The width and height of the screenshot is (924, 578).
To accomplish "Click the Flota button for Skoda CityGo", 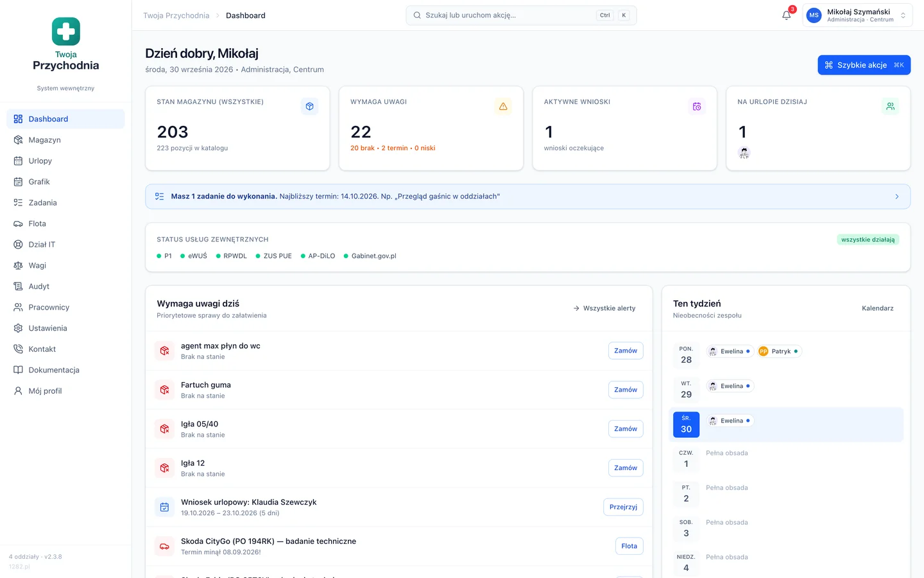I will coord(629,547).
